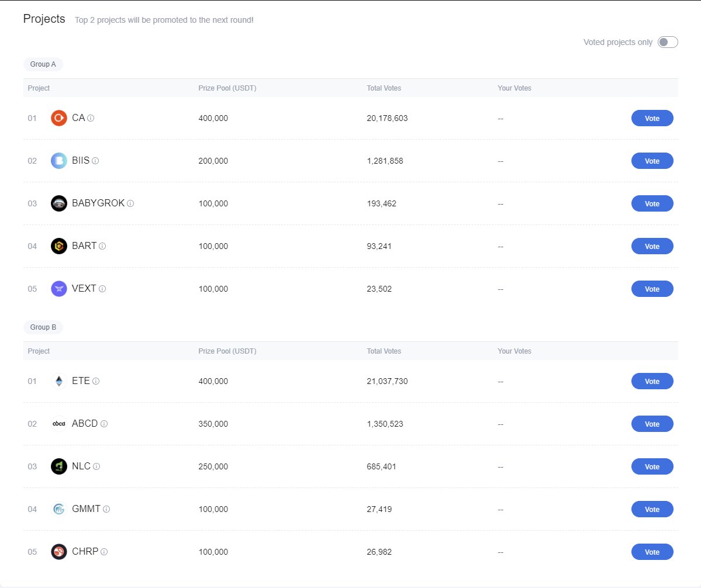This screenshot has height=588, width=701.
Task: Click Group B Project column header
Action: 39,351
